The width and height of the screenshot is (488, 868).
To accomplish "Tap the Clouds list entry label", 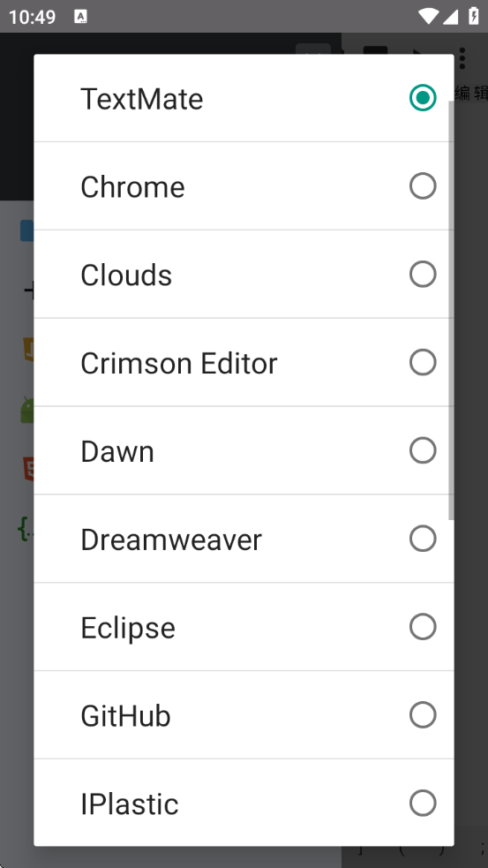I will click(126, 275).
